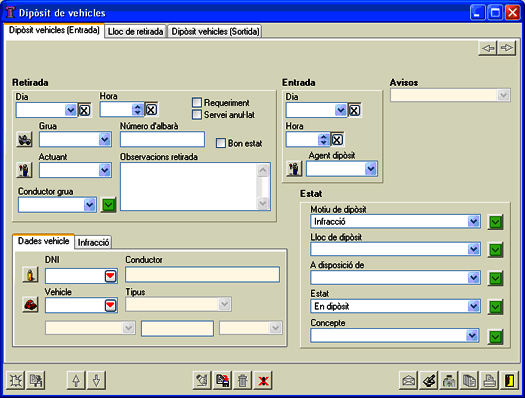Click the envelope icon in bottom toolbar

(408, 380)
